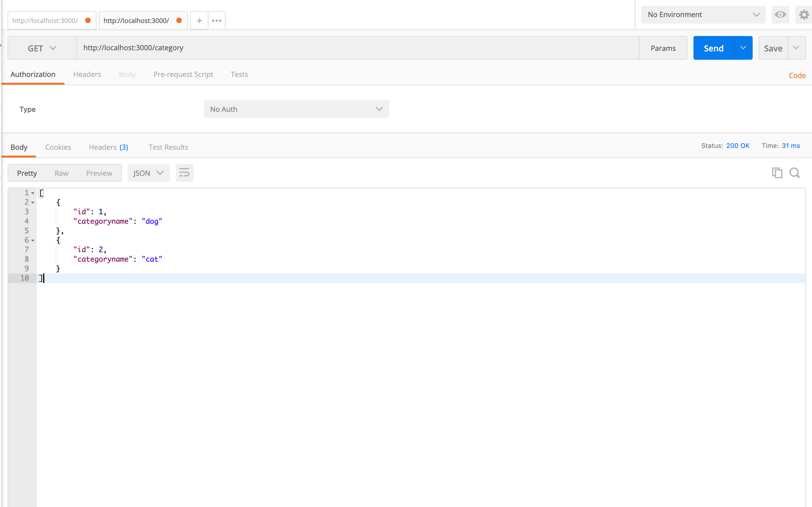The height and width of the screenshot is (507, 812).
Task: Open the No Auth type dropdown
Action: 296,109
